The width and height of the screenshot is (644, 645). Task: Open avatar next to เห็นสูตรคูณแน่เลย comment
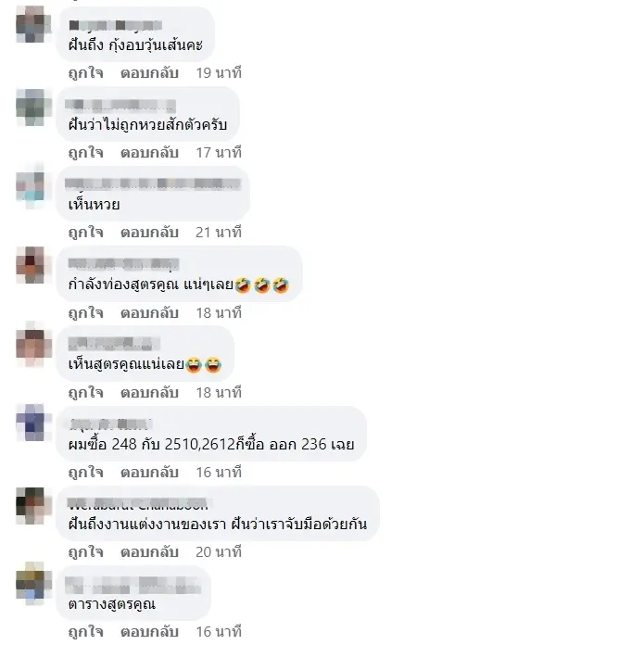pos(33,345)
